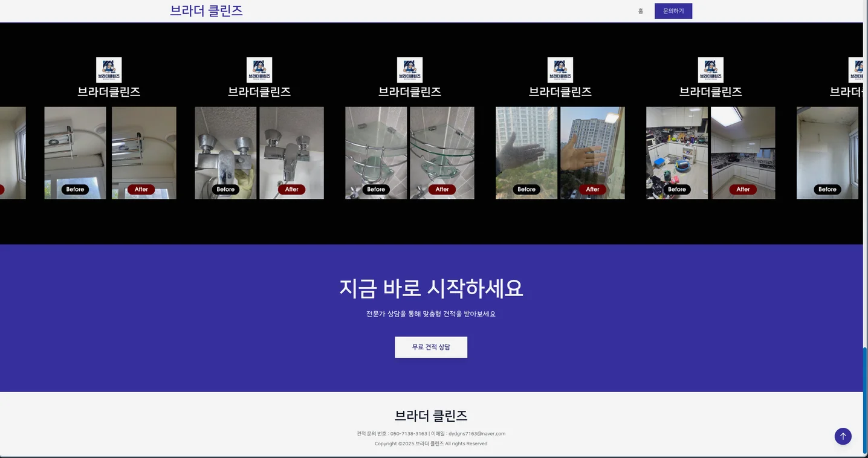Click the 브라더클린즈 logo icon on the towel rack card
The image size is (868, 458).
(x=109, y=69)
